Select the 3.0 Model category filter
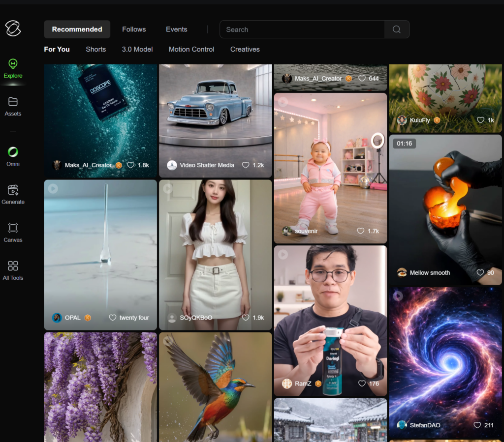504x442 pixels. click(x=137, y=49)
